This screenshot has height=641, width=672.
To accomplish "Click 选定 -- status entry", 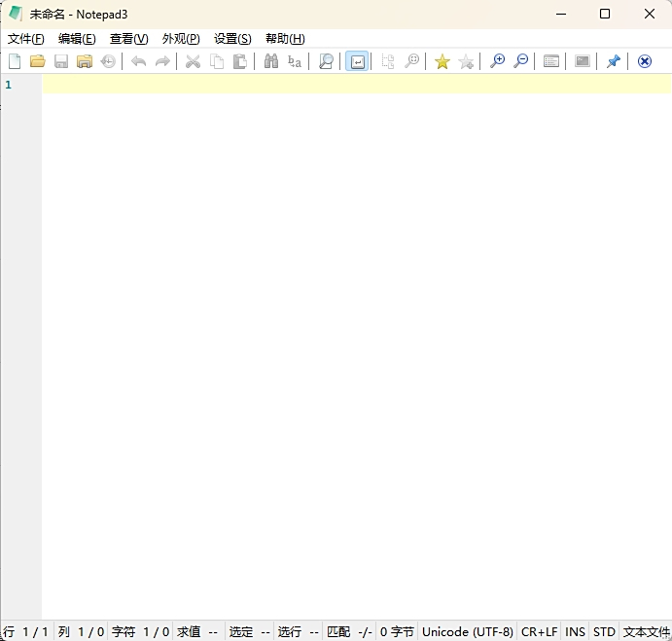I will tap(249, 631).
